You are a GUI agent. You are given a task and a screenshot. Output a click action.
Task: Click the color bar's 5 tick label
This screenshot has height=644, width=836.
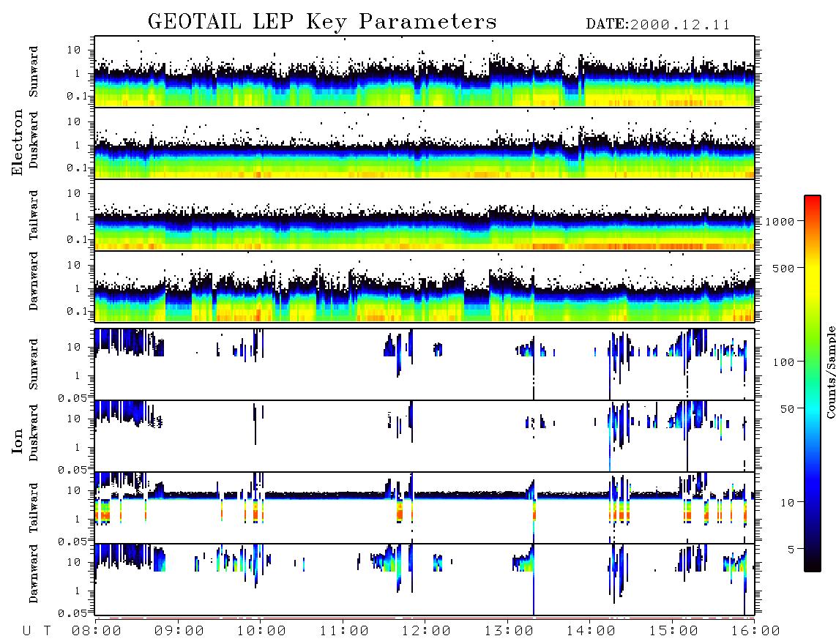pyautogui.click(x=791, y=549)
